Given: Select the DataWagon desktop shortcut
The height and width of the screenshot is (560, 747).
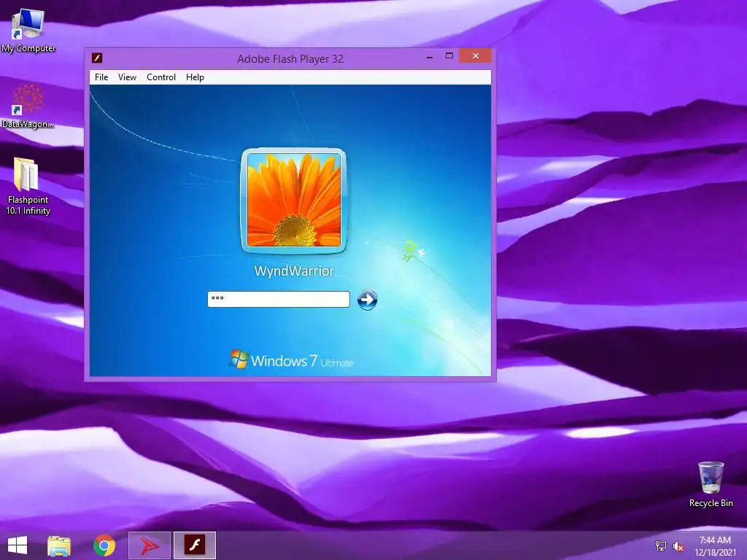Looking at the screenshot, I should pyautogui.click(x=28, y=106).
